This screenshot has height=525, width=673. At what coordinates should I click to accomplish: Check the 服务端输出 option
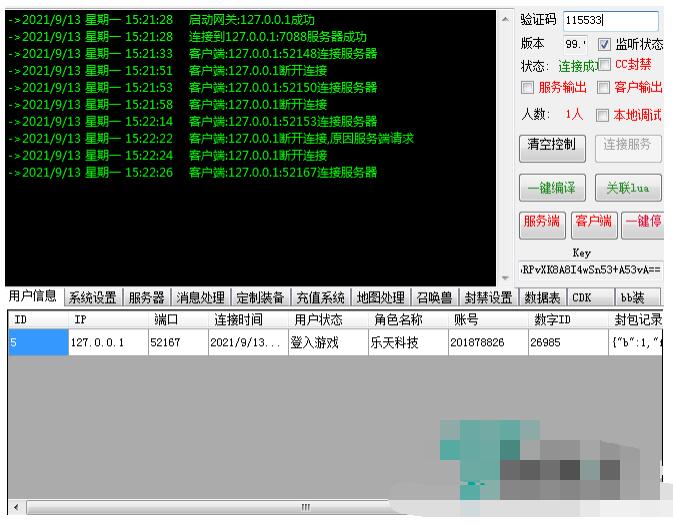click(528, 88)
